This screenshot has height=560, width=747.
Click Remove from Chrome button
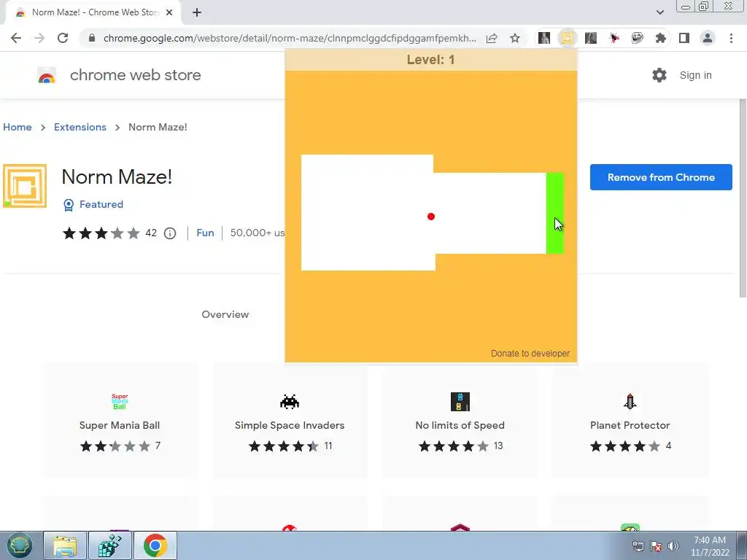click(x=661, y=177)
